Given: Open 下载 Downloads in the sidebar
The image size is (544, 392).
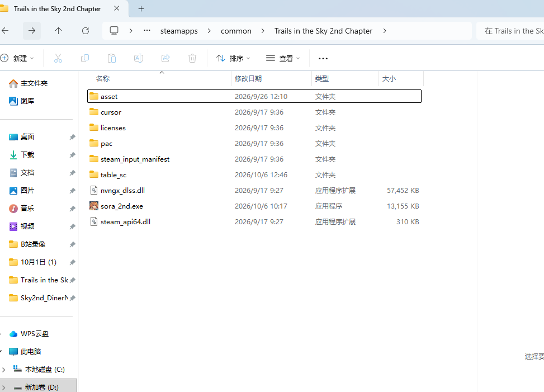Looking at the screenshot, I should (x=27, y=155).
